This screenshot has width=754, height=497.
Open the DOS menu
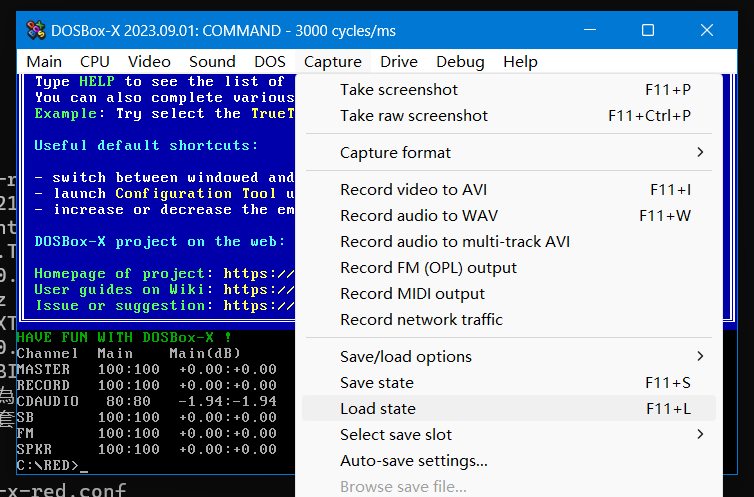point(270,62)
